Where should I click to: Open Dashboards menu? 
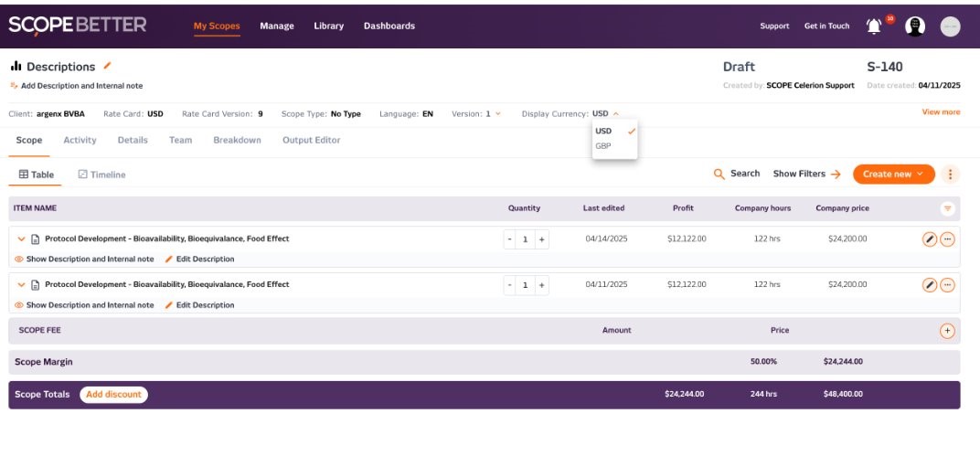tap(389, 27)
